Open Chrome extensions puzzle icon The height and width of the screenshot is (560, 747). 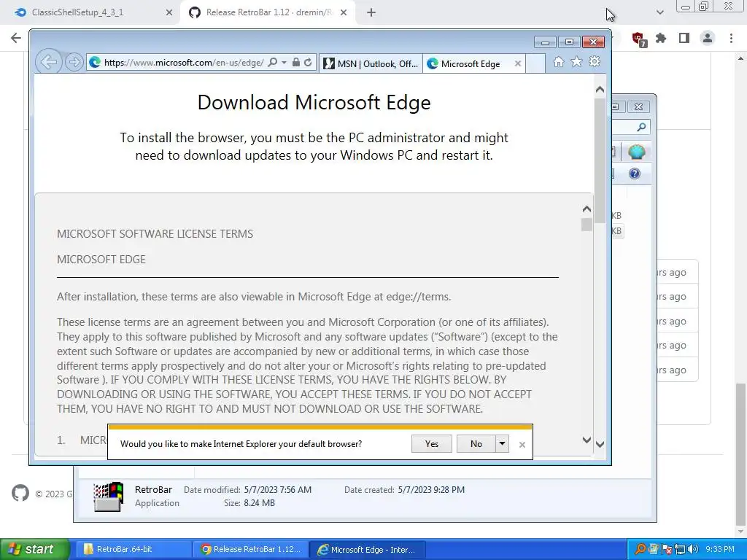(x=661, y=38)
